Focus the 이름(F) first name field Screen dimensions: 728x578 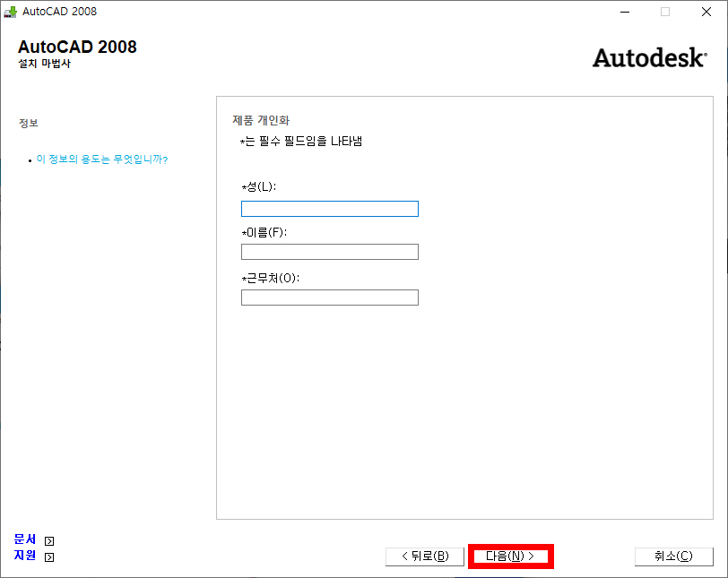(330, 252)
